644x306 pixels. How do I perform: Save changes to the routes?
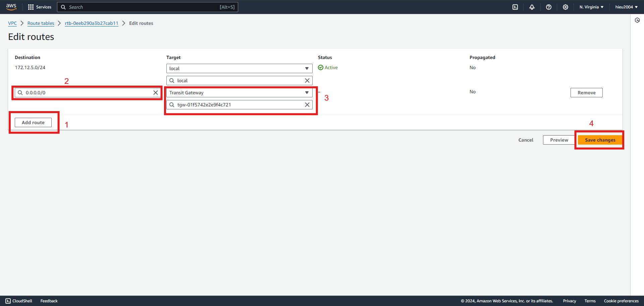coord(600,140)
